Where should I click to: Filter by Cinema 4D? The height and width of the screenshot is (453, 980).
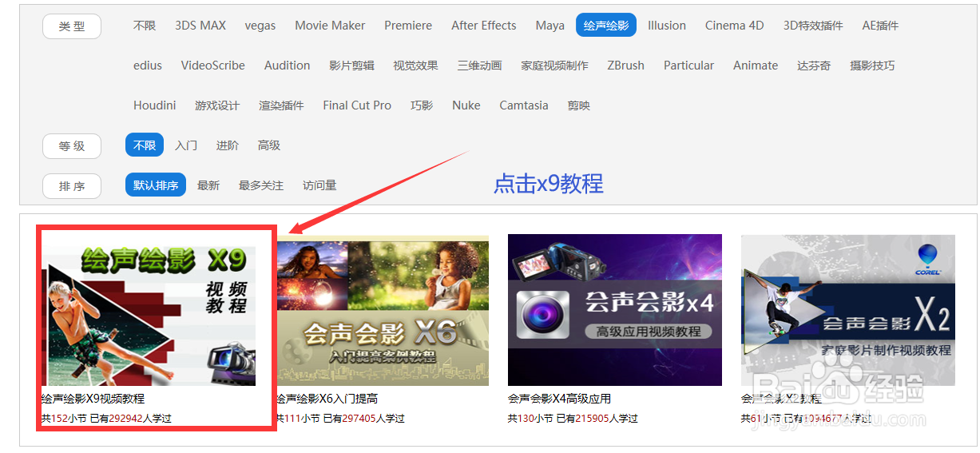pyautogui.click(x=735, y=26)
